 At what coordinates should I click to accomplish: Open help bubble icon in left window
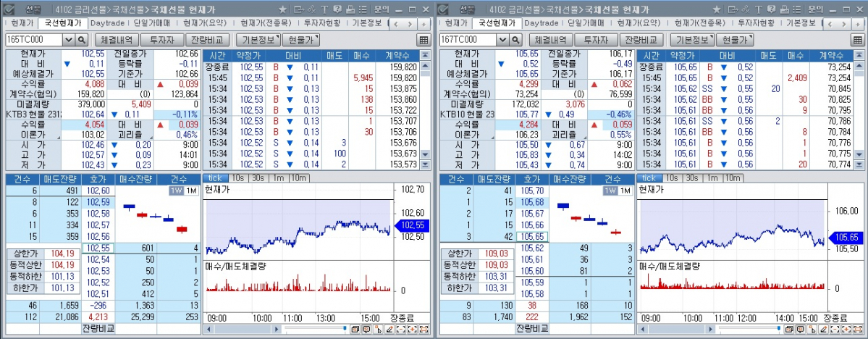(337, 9)
